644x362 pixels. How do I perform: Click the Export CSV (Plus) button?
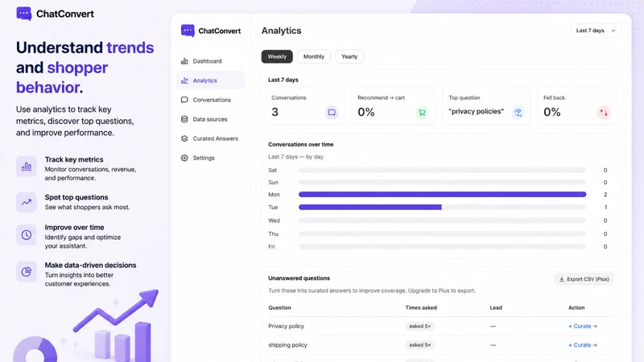(584, 279)
